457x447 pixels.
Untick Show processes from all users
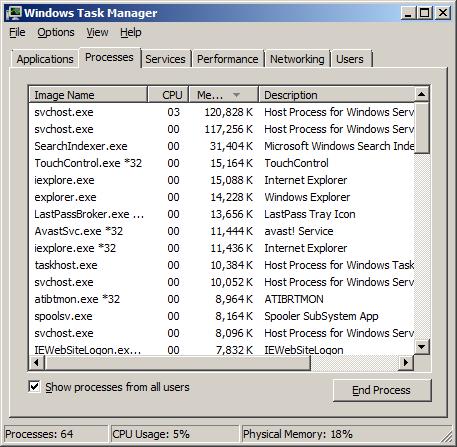tap(34, 387)
